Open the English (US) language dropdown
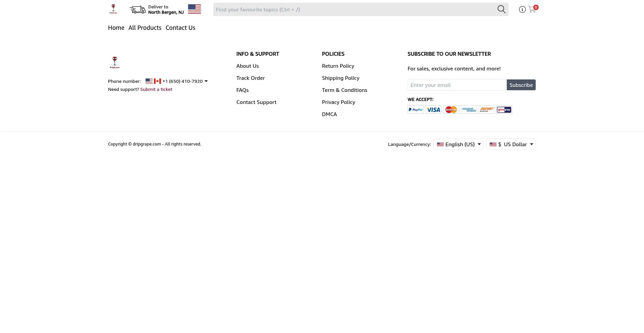644x333 pixels. 459,145
